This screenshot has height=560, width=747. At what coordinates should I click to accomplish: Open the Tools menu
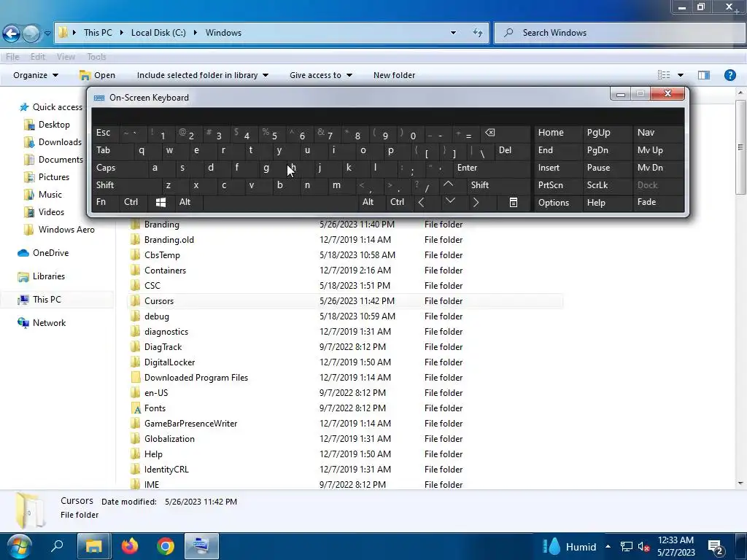(96, 57)
